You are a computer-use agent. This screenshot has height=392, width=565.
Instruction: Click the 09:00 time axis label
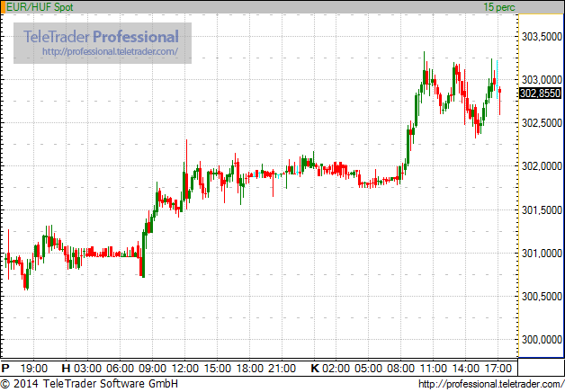pyautogui.click(x=152, y=369)
